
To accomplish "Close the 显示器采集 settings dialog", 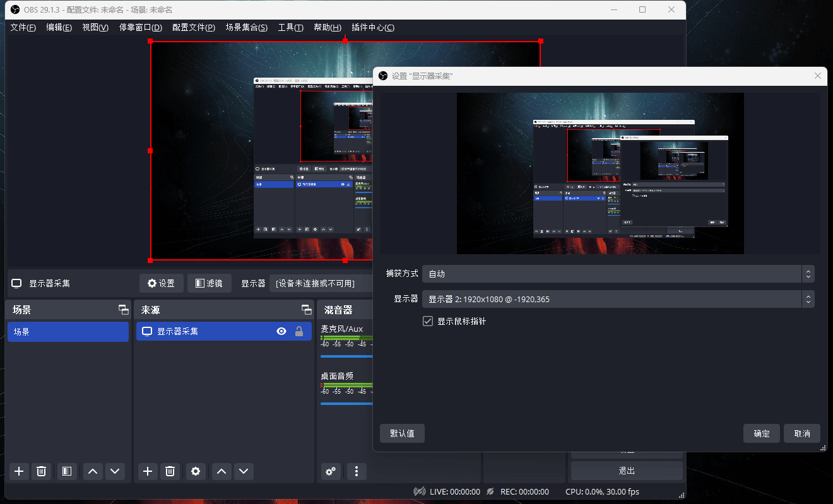I will click(x=818, y=76).
